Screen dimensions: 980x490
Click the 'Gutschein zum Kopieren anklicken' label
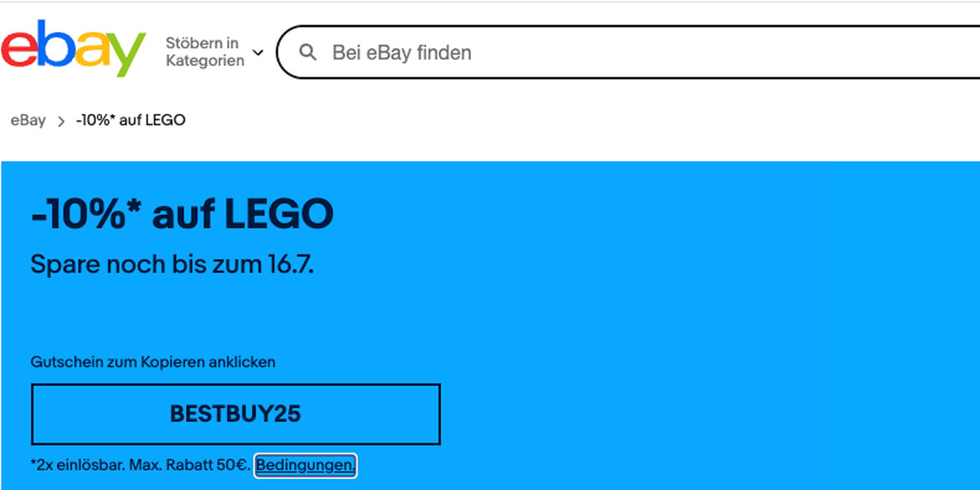153,362
